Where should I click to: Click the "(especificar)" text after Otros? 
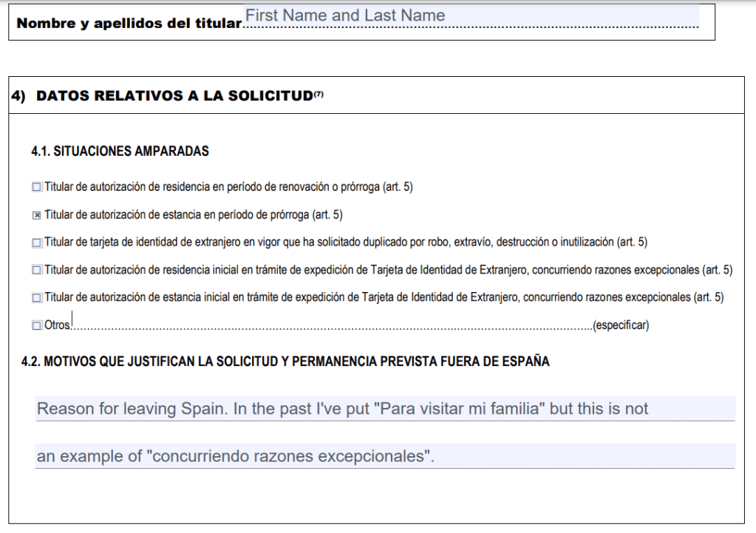click(621, 325)
